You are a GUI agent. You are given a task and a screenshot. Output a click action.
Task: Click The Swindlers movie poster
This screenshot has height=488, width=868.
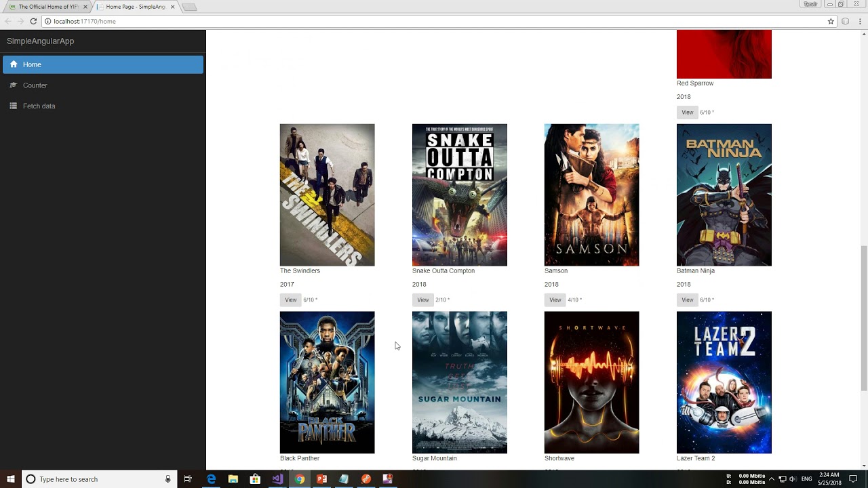point(327,195)
